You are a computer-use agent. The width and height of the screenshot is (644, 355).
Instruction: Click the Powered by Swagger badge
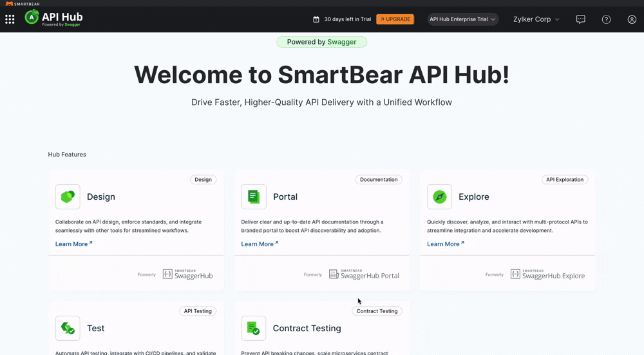(321, 42)
